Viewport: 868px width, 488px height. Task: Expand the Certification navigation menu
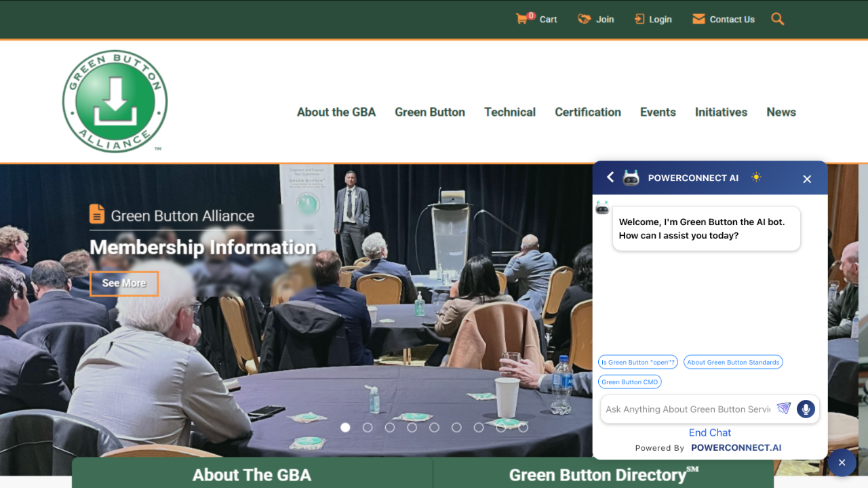(x=588, y=113)
